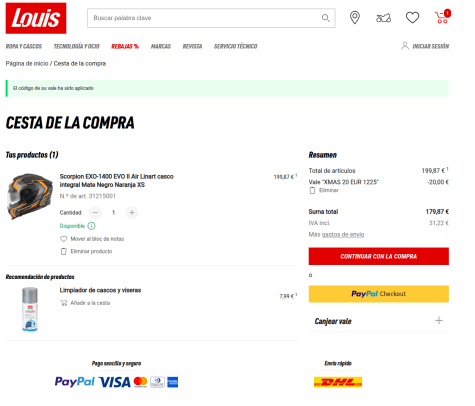Increase helmet quantity with plus button
The width and height of the screenshot is (475, 406).
tap(132, 212)
